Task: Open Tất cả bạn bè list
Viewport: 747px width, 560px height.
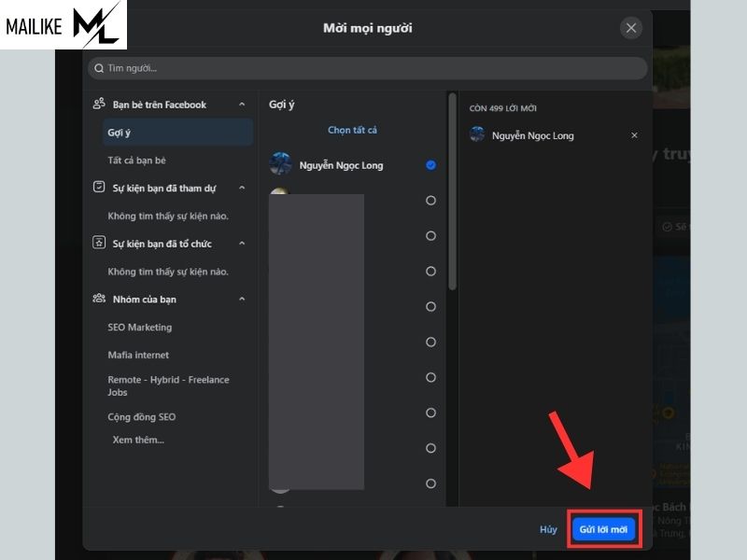Action: coord(136,161)
